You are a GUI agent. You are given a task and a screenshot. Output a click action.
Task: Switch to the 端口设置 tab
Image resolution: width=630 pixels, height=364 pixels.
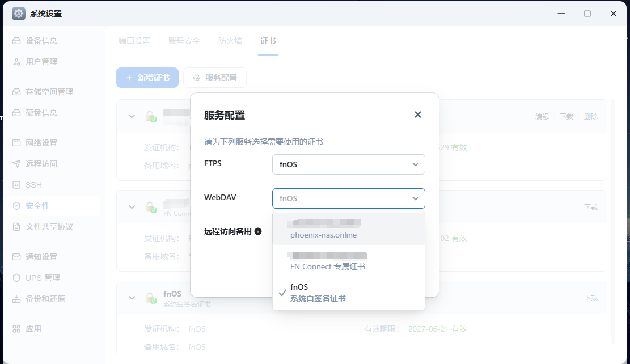[134, 41]
